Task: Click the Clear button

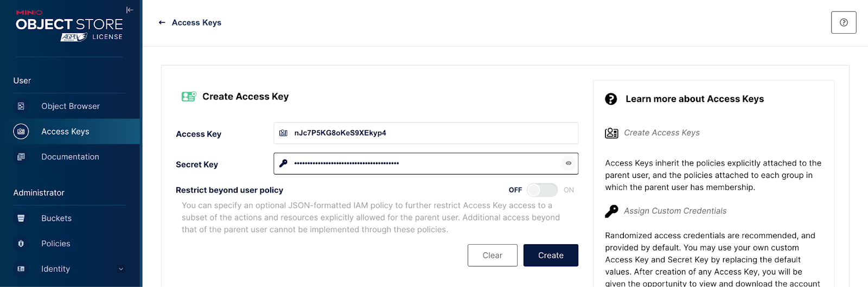Action: (493, 256)
